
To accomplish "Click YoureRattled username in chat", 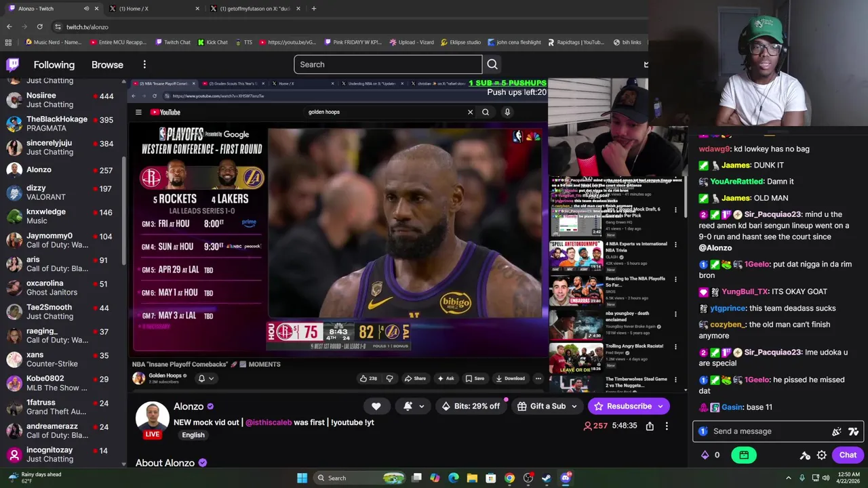I will click(x=736, y=182).
